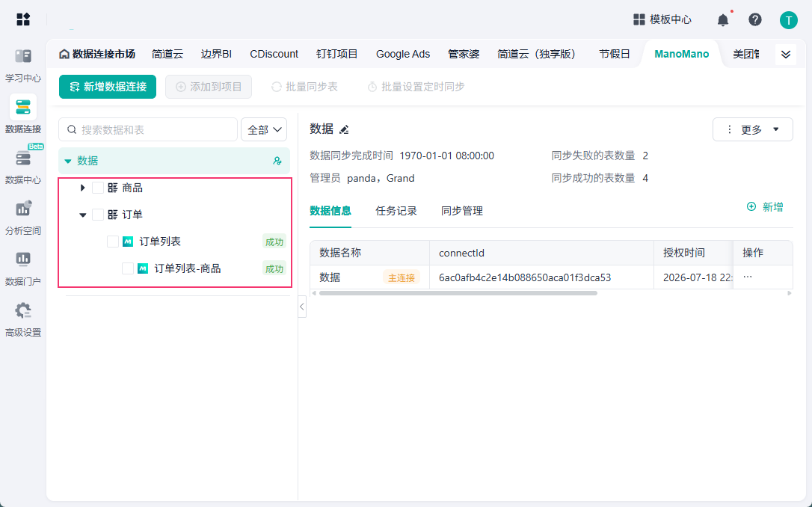Click sync time 1970-01-01 08:00:00
Screen dimensions: 812x507
click(x=446, y=156)
